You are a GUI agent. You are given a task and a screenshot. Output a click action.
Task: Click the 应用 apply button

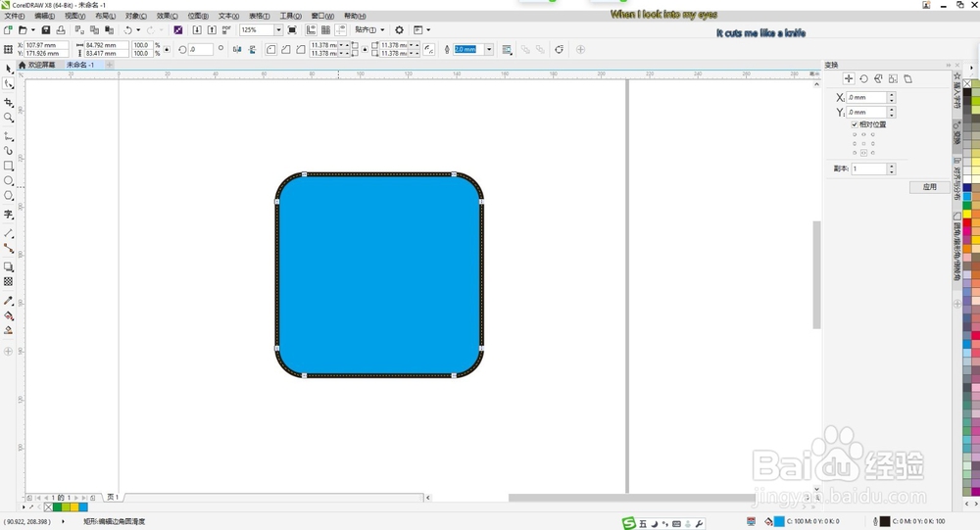pyautogui.click(x=929, y=187)
